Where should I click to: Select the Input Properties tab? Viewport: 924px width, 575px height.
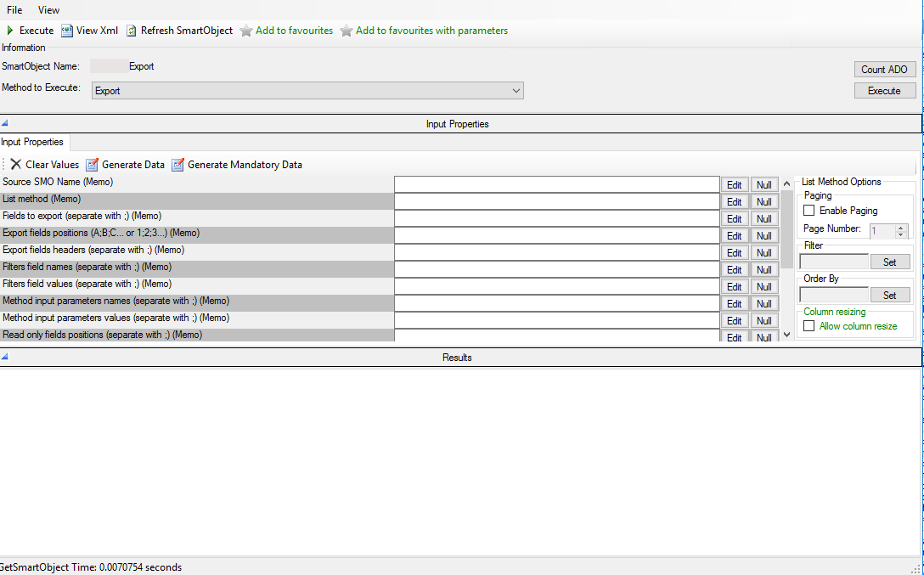coord(32,142)
